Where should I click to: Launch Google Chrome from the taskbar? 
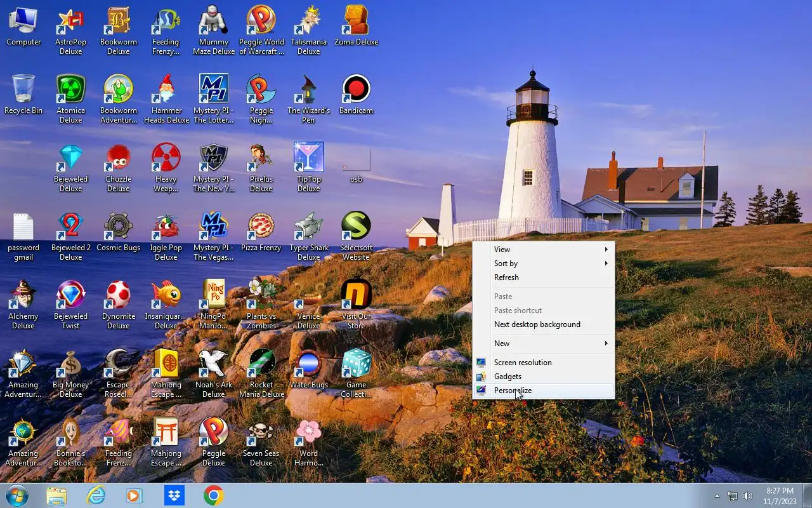pyautogui.click(x=213, y=495)
